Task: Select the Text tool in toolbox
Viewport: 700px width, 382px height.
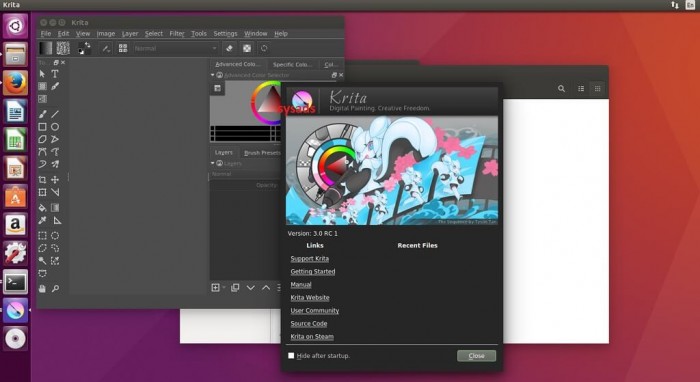Action: (55, 74)
